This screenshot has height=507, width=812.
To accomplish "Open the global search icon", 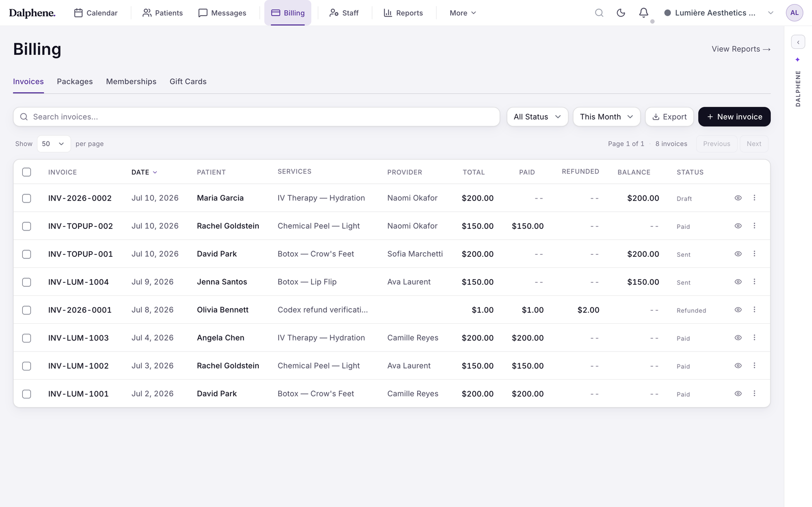I will [x=599, y=13].
